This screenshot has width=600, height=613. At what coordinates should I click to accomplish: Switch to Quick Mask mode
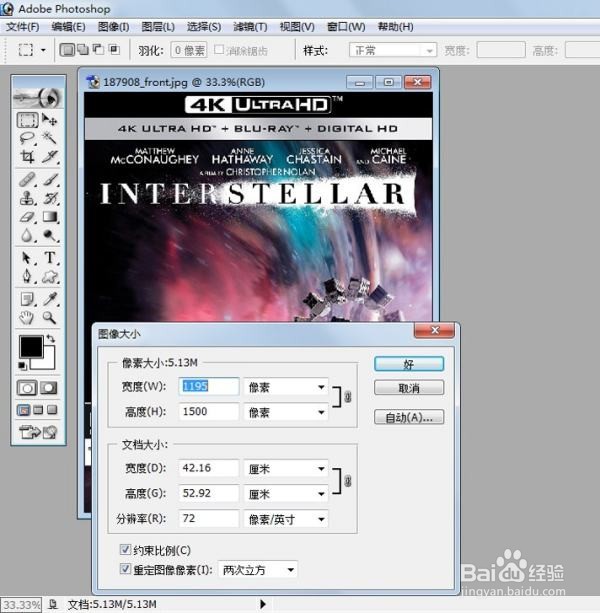(49, 388)
